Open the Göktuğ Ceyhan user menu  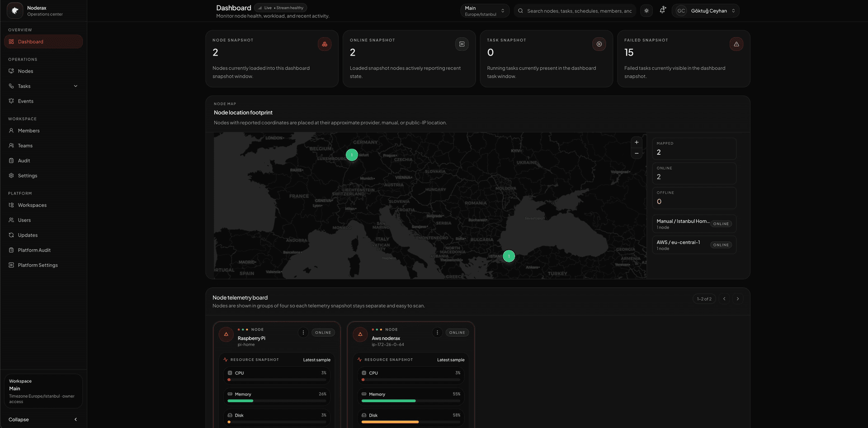706,11
